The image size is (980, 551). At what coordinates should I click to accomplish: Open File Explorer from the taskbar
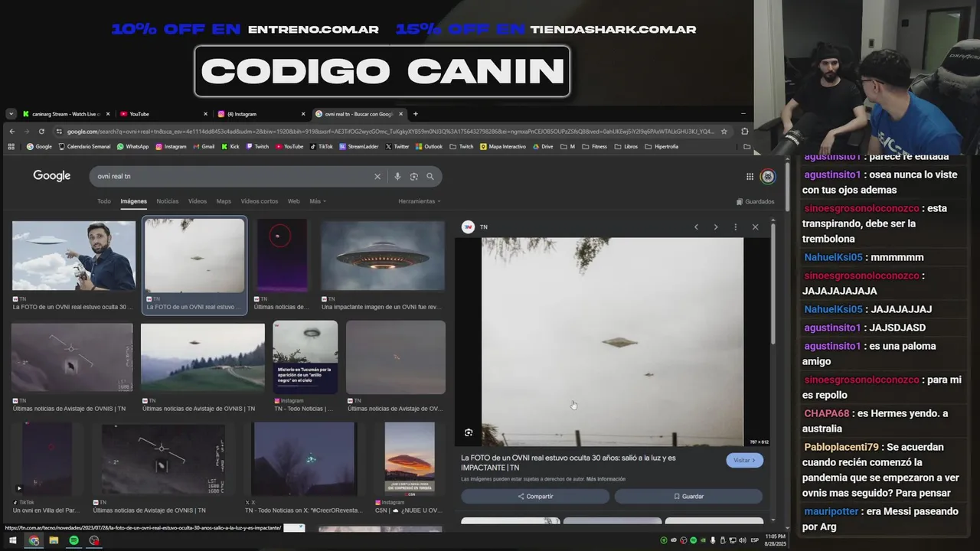(54, 540)
